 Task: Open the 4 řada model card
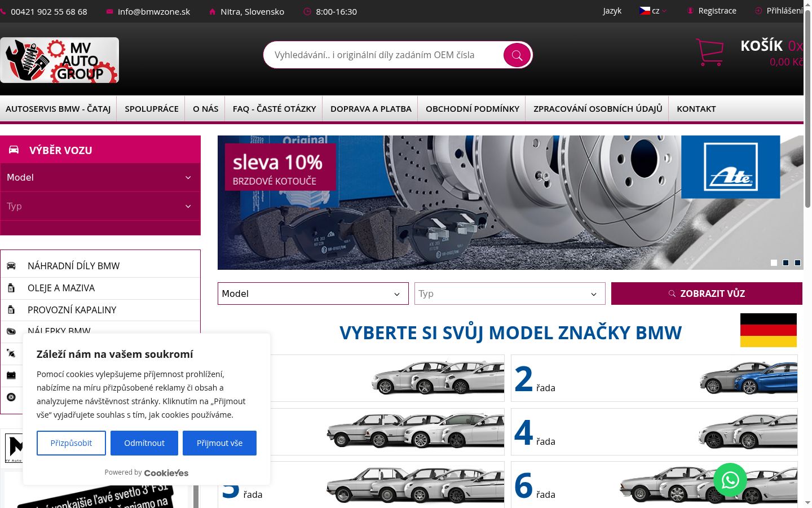coord(654,432)
